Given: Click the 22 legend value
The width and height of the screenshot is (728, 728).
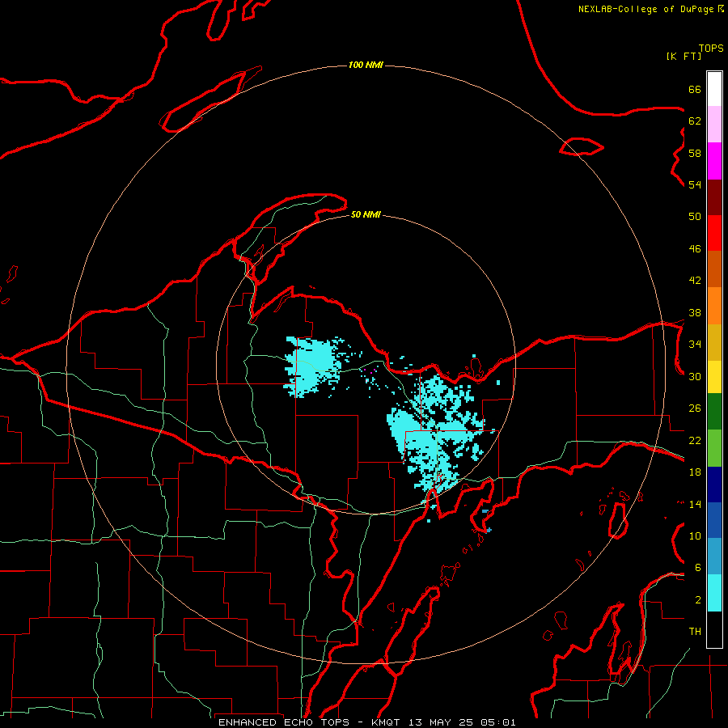Looking at the screenshot, I should [x=695, y=441].
